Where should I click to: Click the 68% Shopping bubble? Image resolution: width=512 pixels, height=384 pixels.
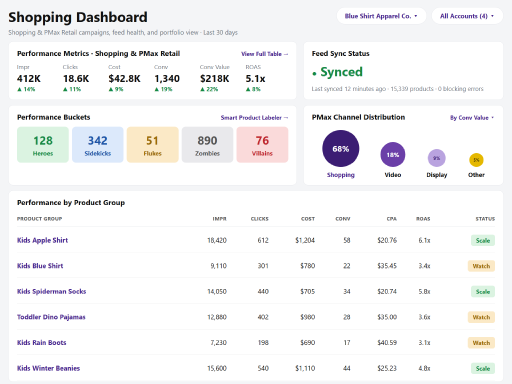[341, 149]
